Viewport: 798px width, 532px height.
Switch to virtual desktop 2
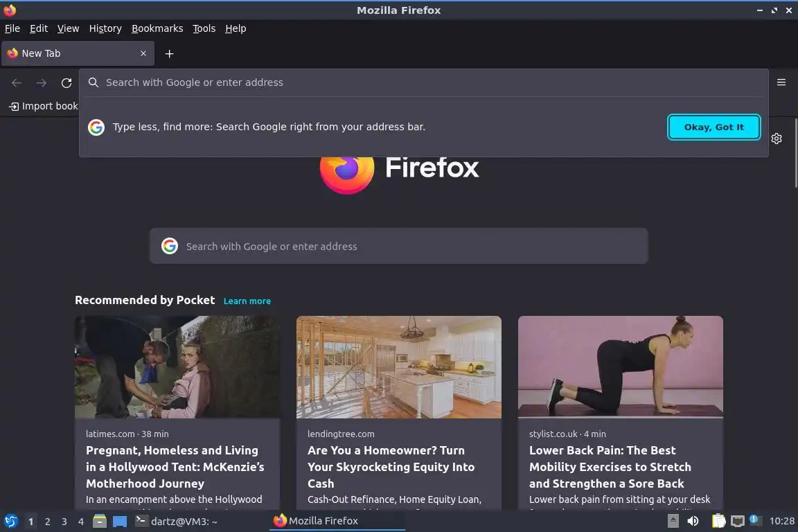click(x=47, y=522)
